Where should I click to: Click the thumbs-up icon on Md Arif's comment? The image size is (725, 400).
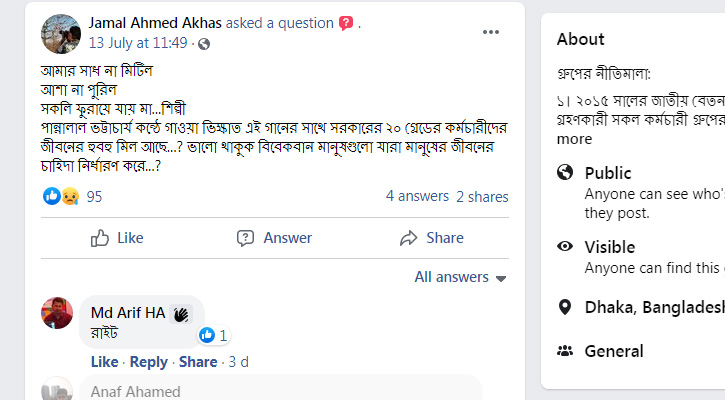pos(207,335)
